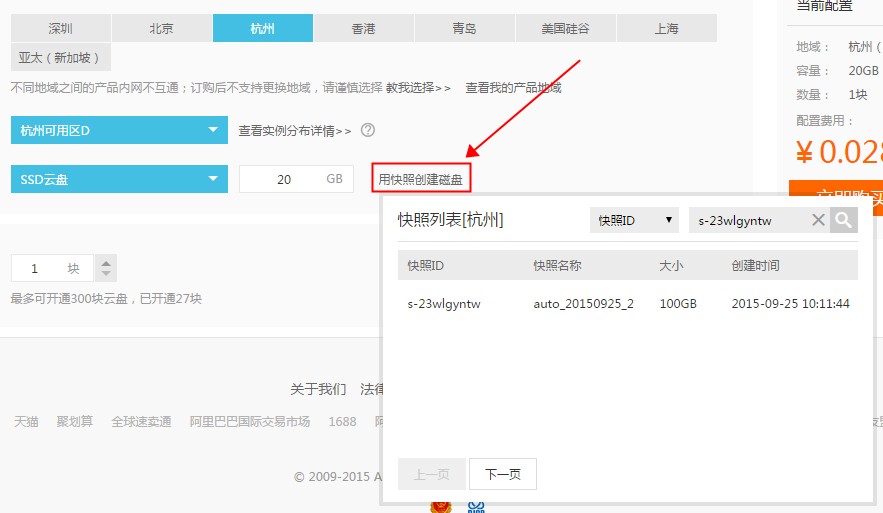Select the 北京 region tab

pos(162,28)
